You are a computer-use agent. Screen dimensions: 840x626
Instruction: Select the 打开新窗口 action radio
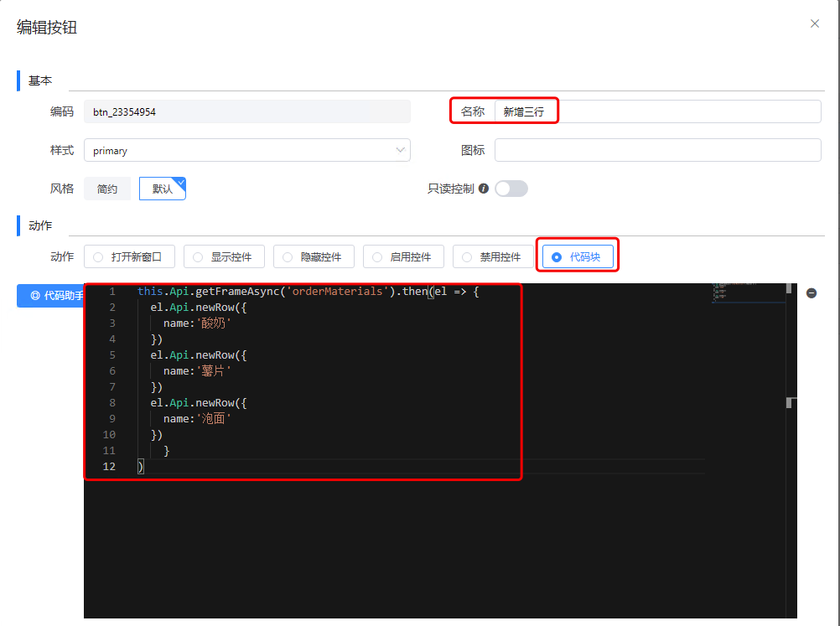click(128, 257)
